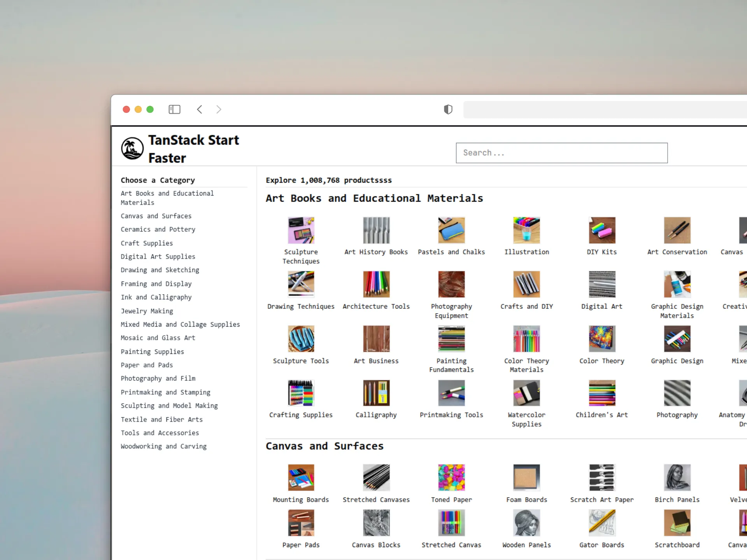Screen dimensions: 747x560
Task: Go back with the browser arrow
Action: pyautogui.click(x=200, y=110)
